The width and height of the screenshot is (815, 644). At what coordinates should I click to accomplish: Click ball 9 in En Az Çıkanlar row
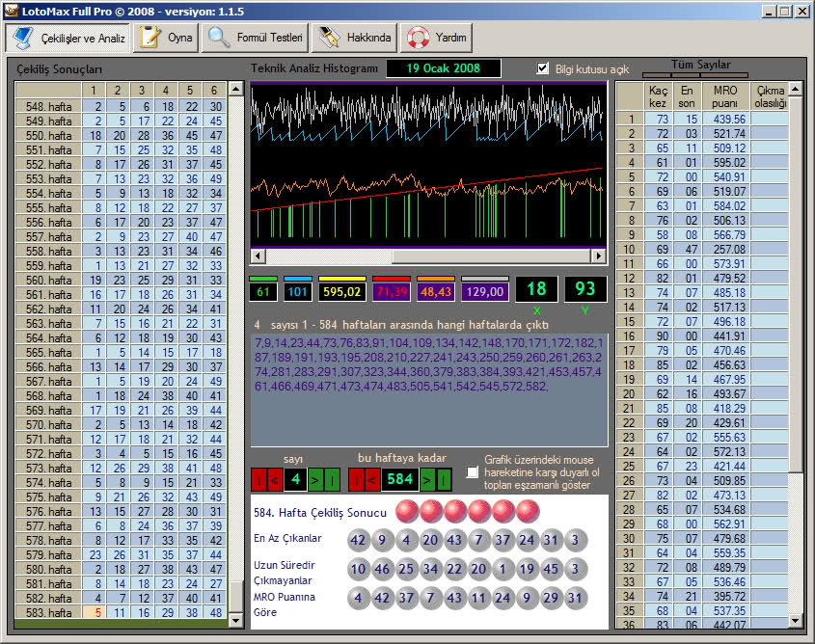[382, 540]
